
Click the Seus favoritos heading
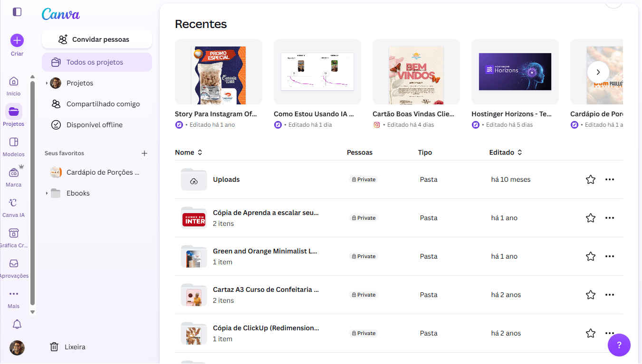[x=64, y=153]
